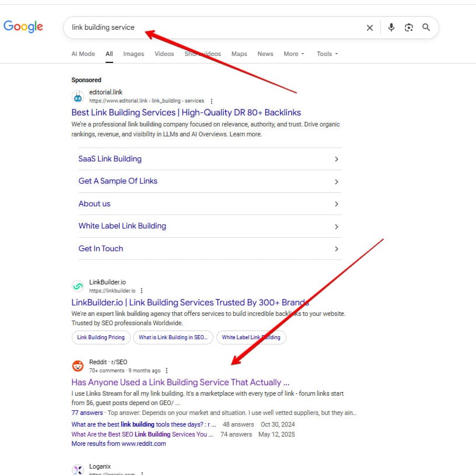The image size is (476, 475).
Task: Activate voice search with the microphone icon
Action: tap(391, 27)
